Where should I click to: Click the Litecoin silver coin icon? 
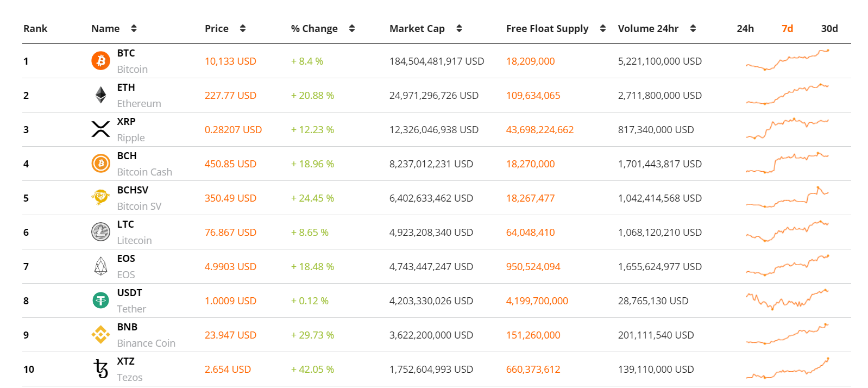coord(100,232)
